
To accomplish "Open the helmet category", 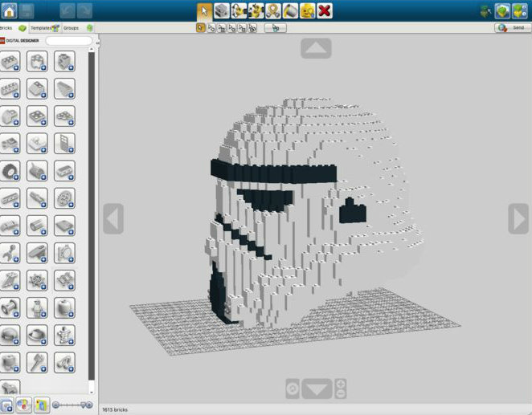I will 10,336.
